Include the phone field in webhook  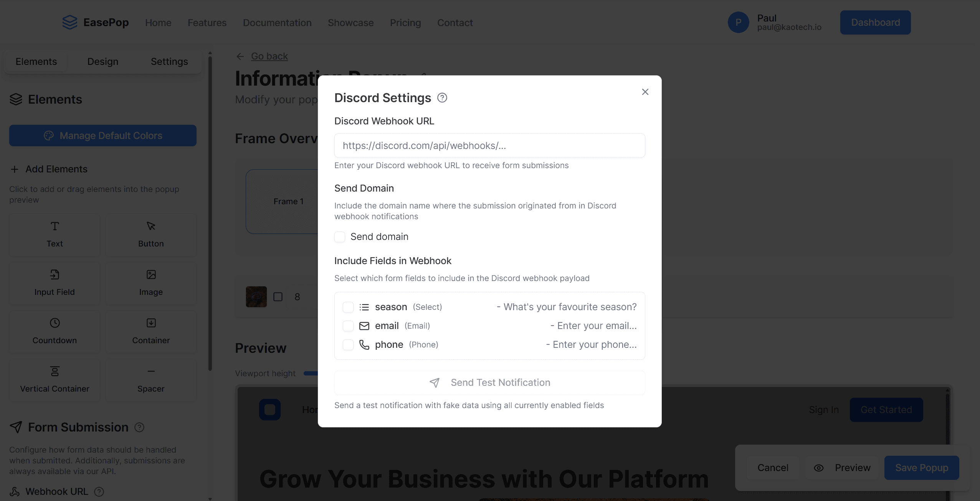(348, 344)
